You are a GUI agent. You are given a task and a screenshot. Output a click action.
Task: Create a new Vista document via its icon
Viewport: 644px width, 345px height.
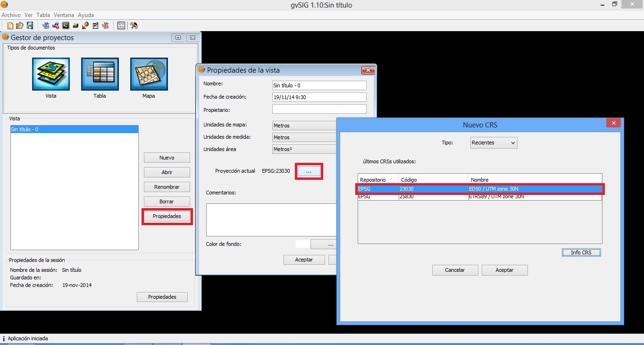click(x=51, y=74)
